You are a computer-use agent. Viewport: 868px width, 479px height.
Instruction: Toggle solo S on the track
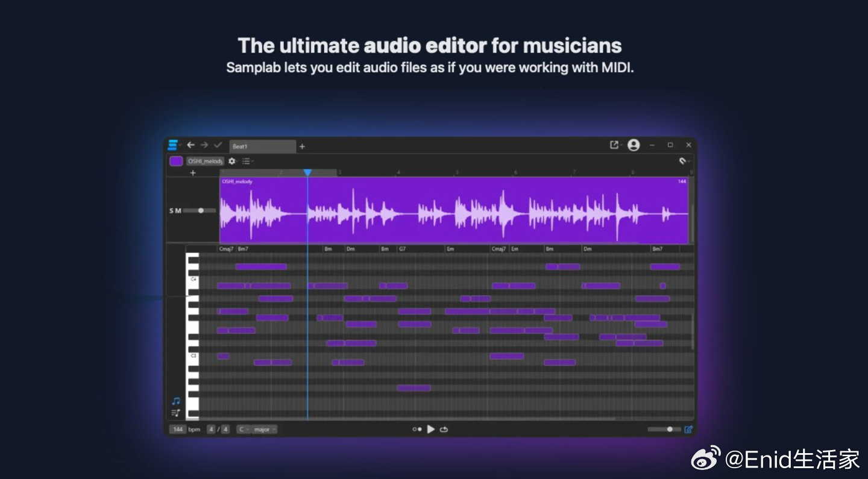click(x=171, y=211)
